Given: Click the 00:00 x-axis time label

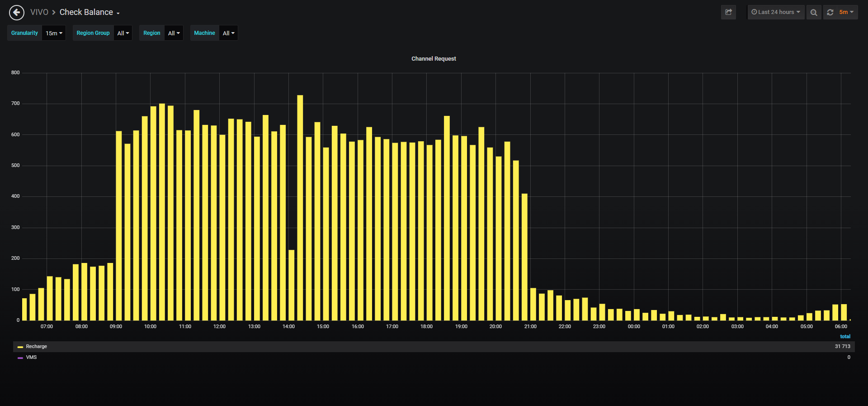Looking at the screenshot, I should click(x=634, y=327).
